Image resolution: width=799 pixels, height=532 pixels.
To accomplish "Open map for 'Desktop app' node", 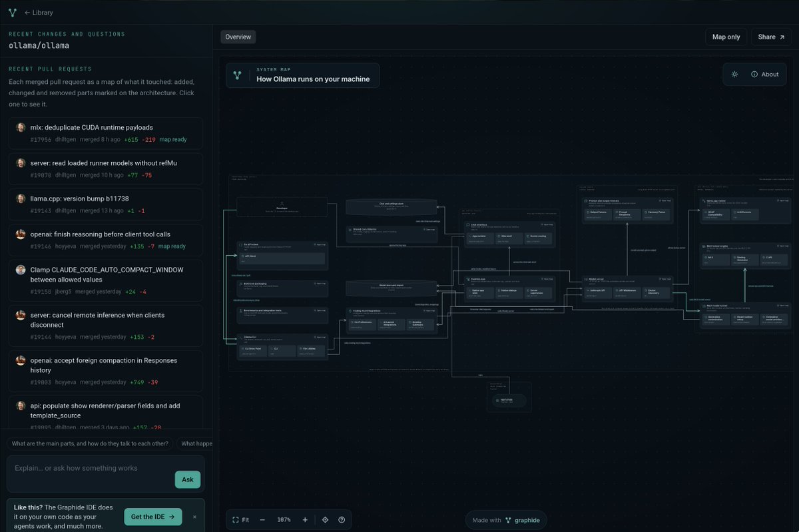I will 546,279.
